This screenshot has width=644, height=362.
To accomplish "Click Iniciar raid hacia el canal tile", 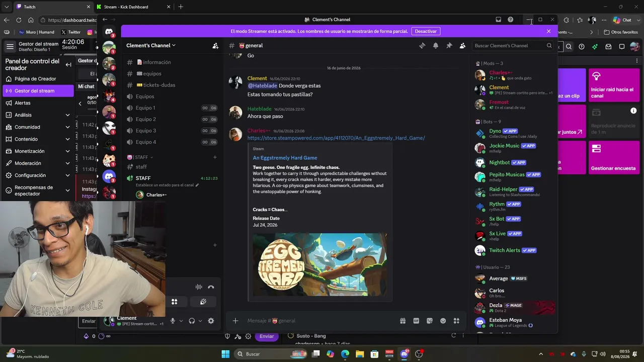I will [x=614, y=85].
